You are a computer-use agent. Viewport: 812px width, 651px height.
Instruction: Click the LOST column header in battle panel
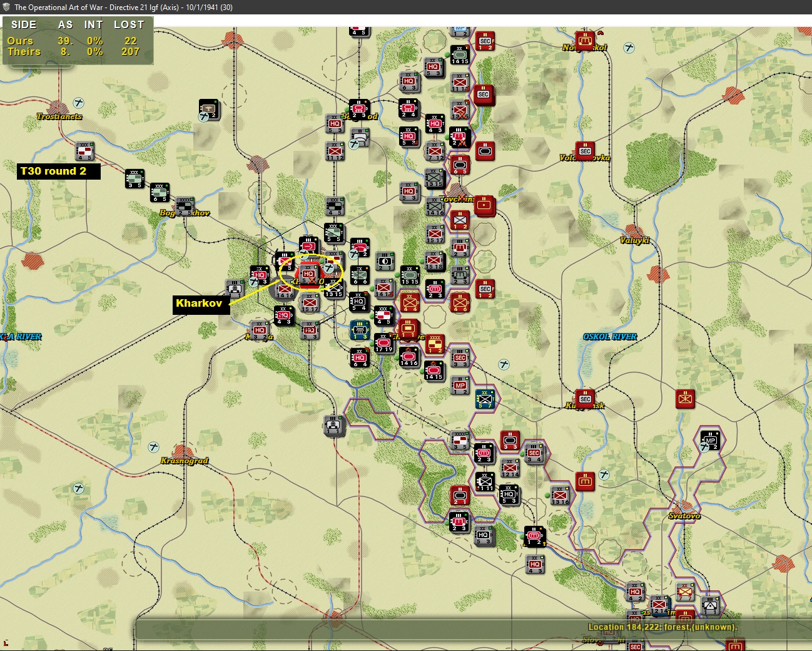[x=129, y=24]
